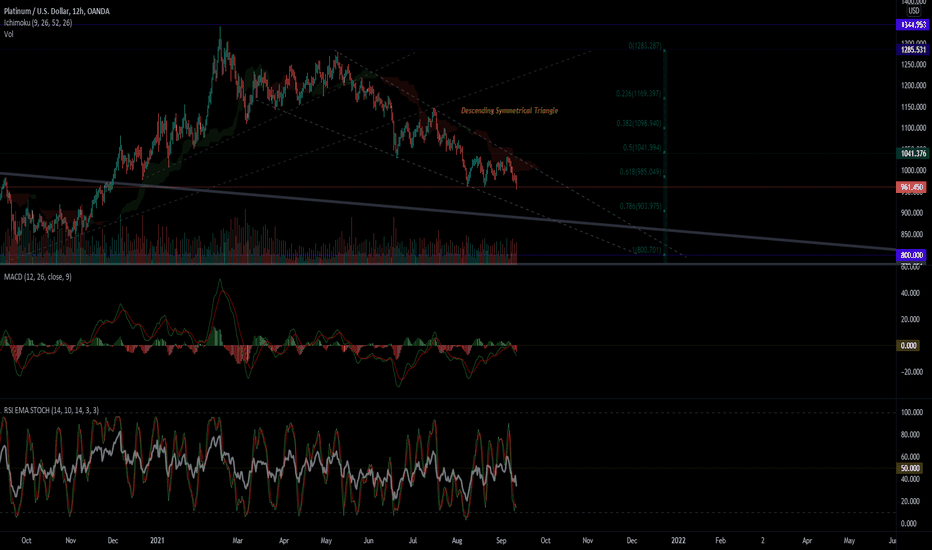Click the 1150.000 price scale label

coord(914,107)
